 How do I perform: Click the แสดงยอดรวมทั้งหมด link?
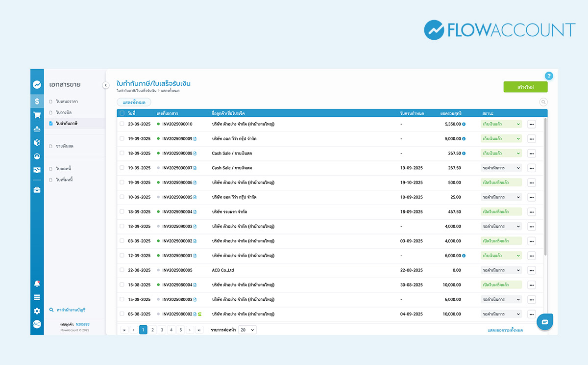click(505, 330)
